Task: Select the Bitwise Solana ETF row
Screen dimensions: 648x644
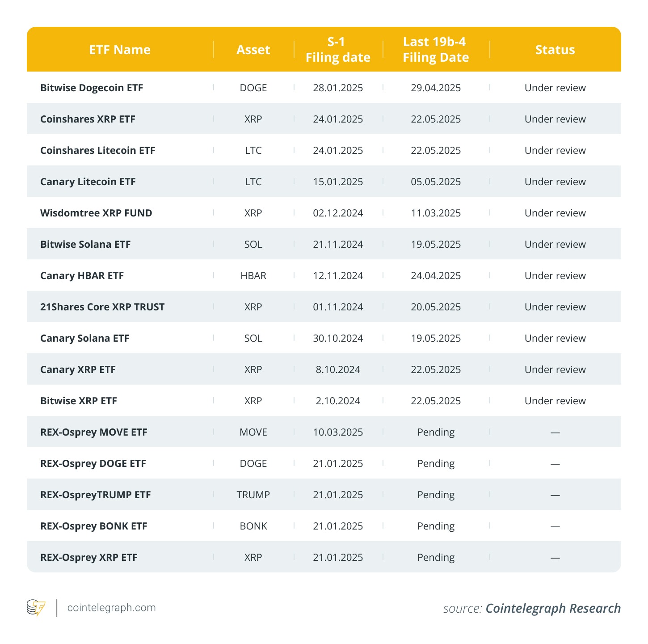Action: 85,244
